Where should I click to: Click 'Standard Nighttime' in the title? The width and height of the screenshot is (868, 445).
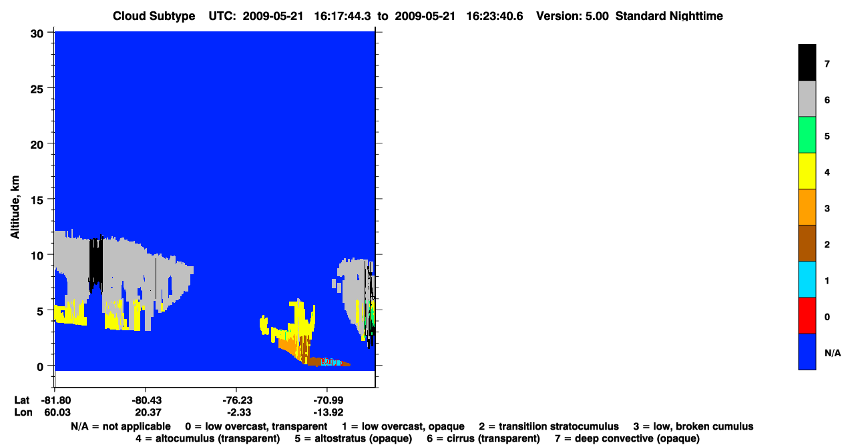point(671,16)
